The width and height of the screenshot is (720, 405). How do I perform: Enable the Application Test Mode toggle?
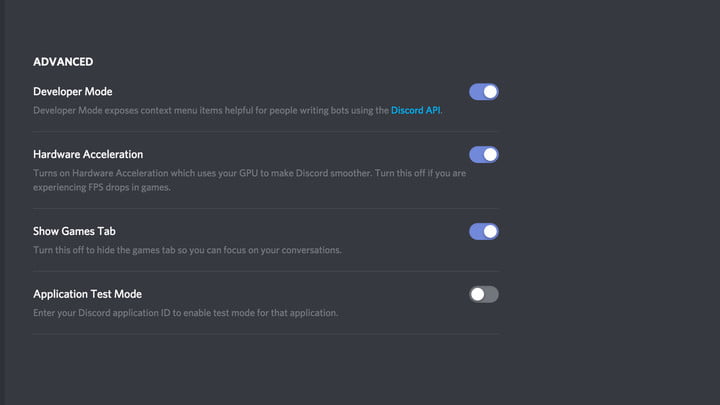[x=484, y=294]
